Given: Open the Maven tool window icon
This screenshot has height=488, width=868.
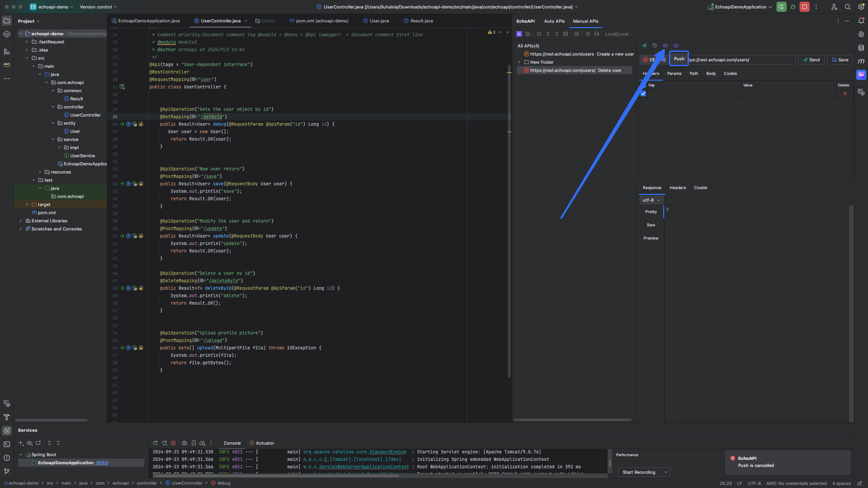Looking at the screenshot, I should pos(861,61).
